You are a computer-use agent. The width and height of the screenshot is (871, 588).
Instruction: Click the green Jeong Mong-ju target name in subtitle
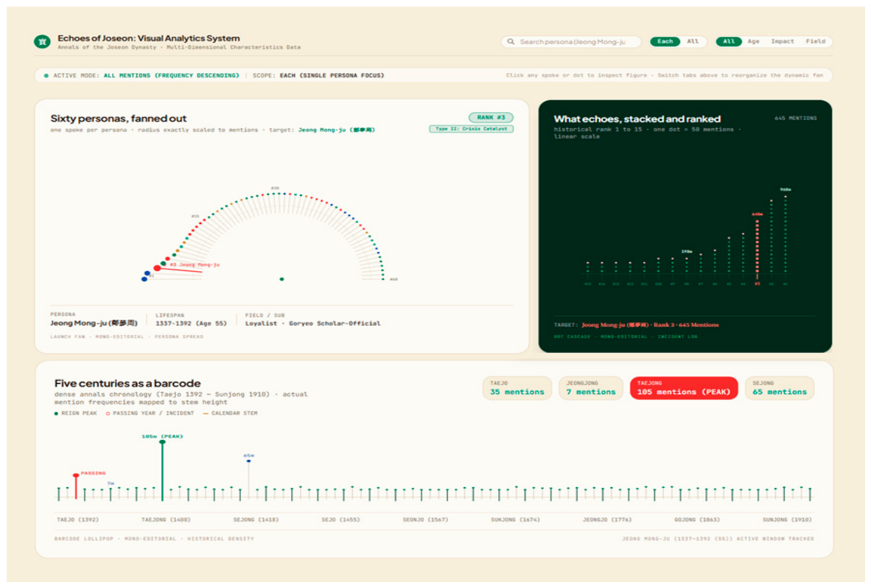tap(337, 130)
